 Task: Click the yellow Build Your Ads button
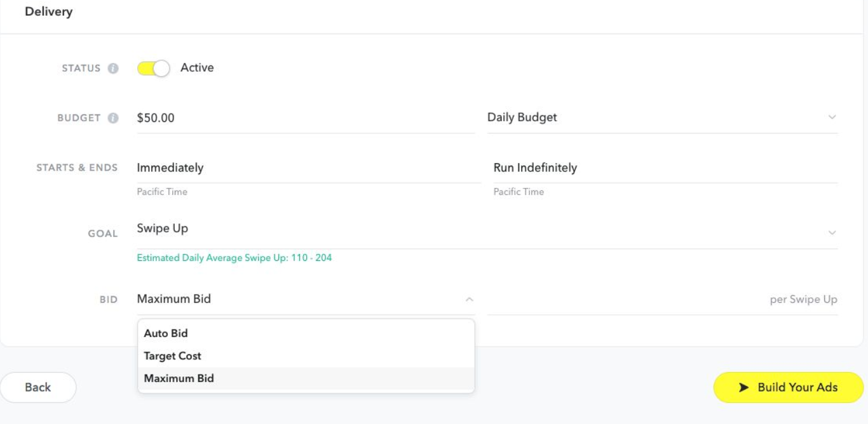(789, 387)
